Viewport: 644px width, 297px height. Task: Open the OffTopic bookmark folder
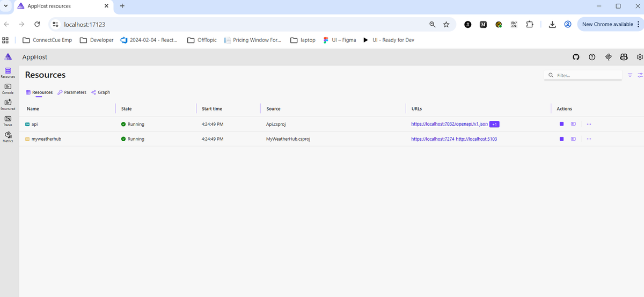click(202, 40)
